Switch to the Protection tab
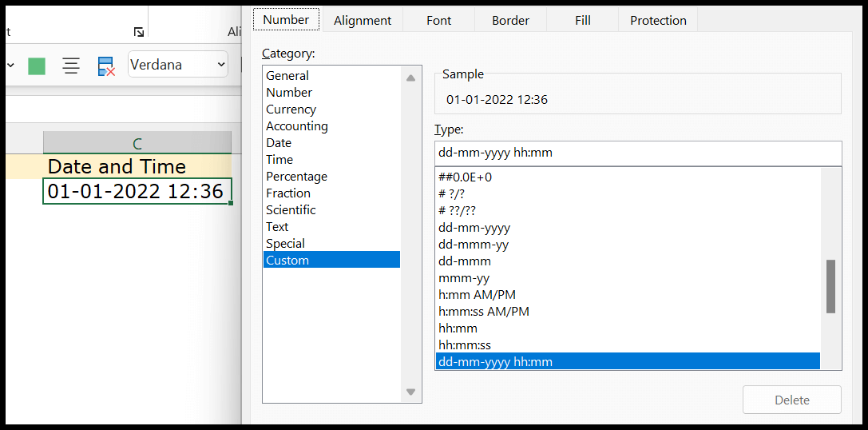868x430 pixels. [x=658, y=21]
